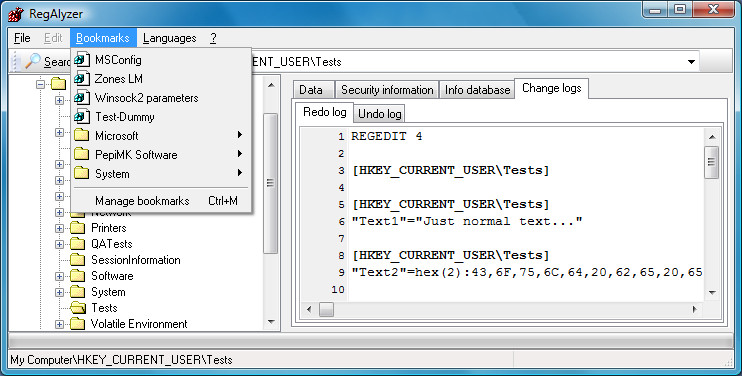742x376 pixels.
Task: Select the Winsock2 parameters bookmark
Action: (161, 98)
